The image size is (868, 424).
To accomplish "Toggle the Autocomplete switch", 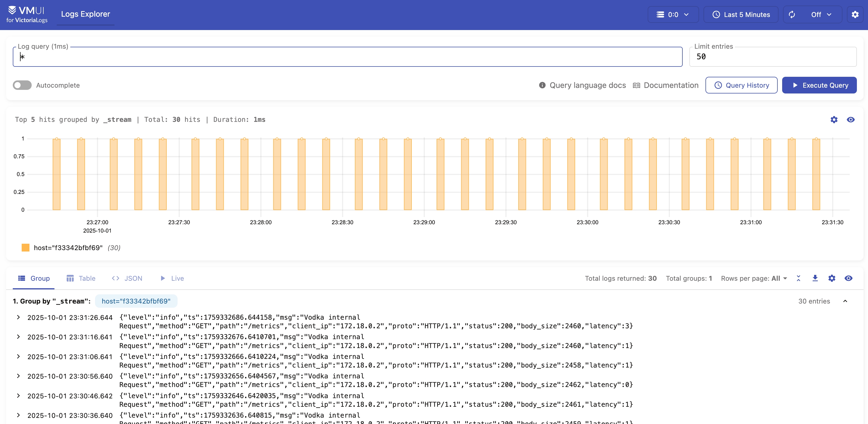I will 22,85.
